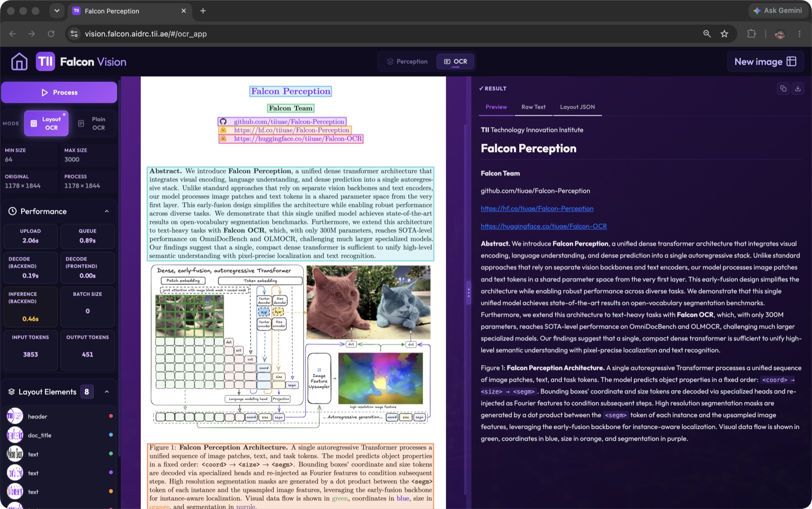Screen dimensions: 812x509
Task: Bookmark this page with star
Action: (724, 34)
